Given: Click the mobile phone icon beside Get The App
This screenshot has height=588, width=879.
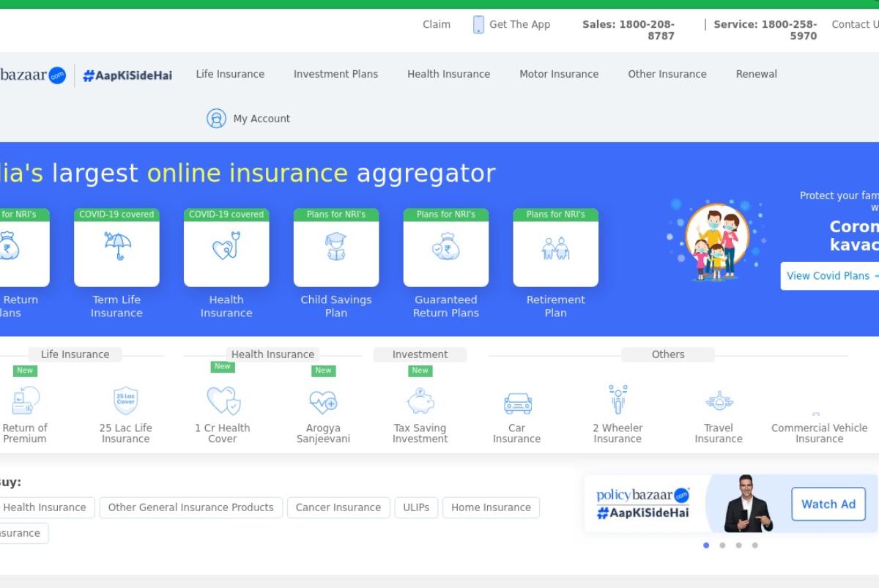Looking at the screenshot, I should 478,24.
